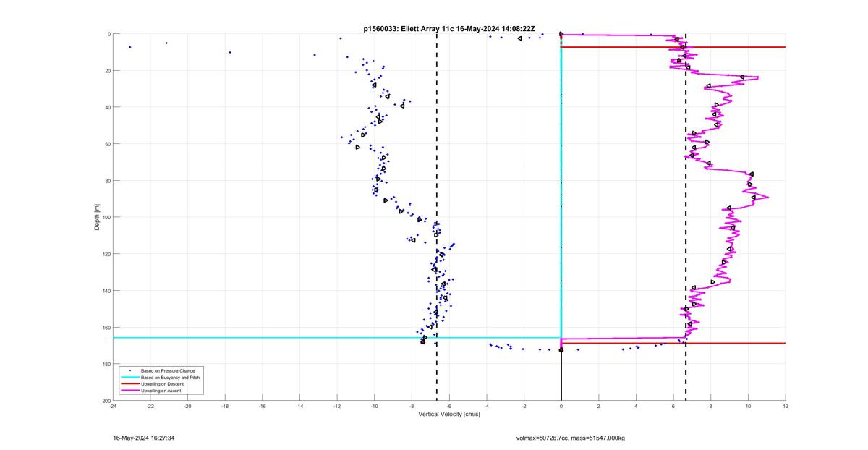
Task: Click legend entry 'Upwelling on Ascent'
Action: [160, 391]
